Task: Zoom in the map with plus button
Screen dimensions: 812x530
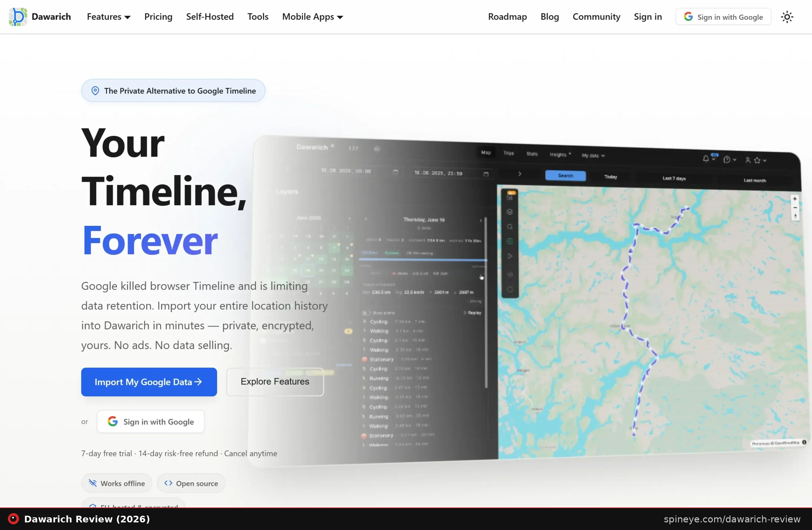Action: pyautogui.click(x=795, y=199)
